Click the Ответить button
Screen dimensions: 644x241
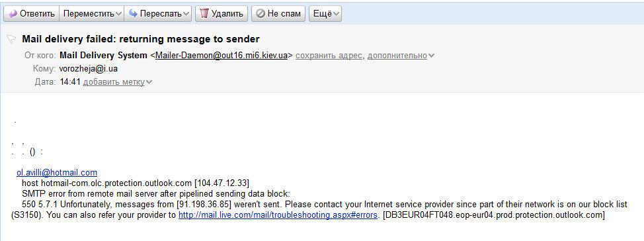32,13
